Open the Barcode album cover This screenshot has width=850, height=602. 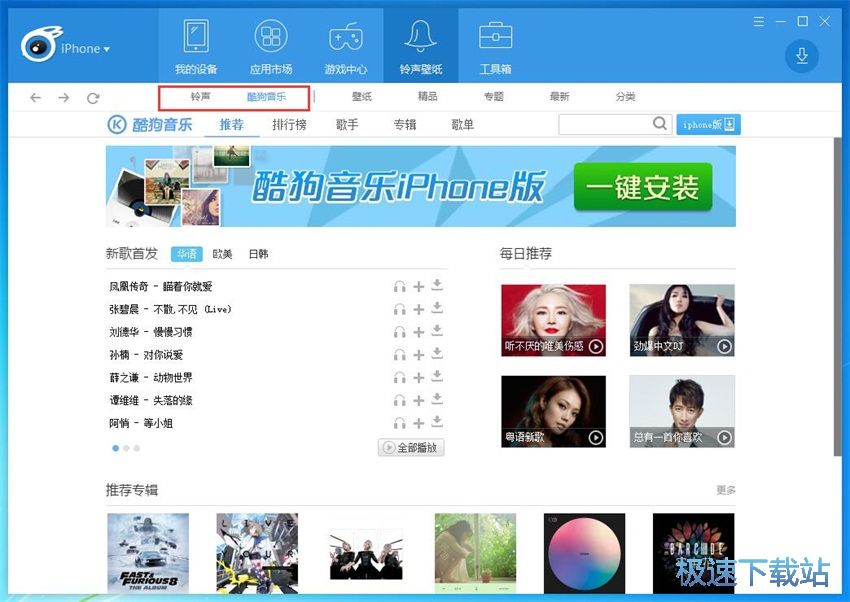coord(693,553)
